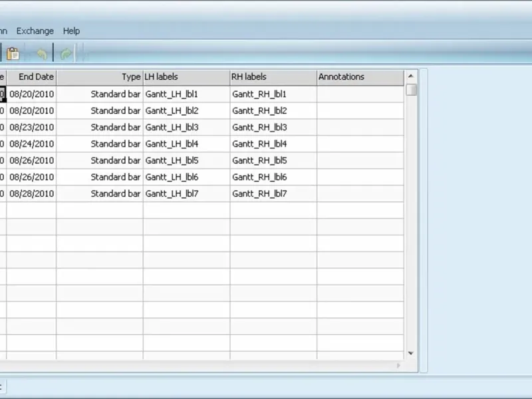Click the Paste clipboard icon
This screenshot has height=399, width=532.
[13, 54]
